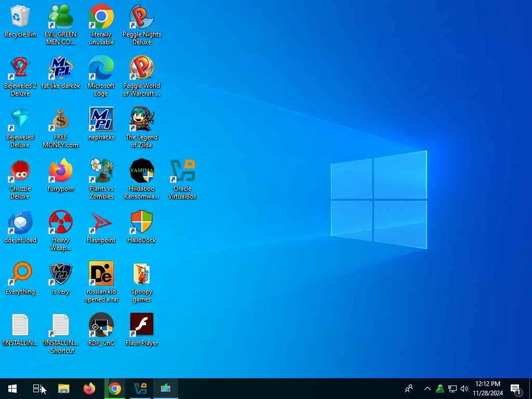Image resolution: width=532 pixels, height=399 pixels.
Task: Select the Microsoft Edge desktop shortcut
Action: click(101, 77)
